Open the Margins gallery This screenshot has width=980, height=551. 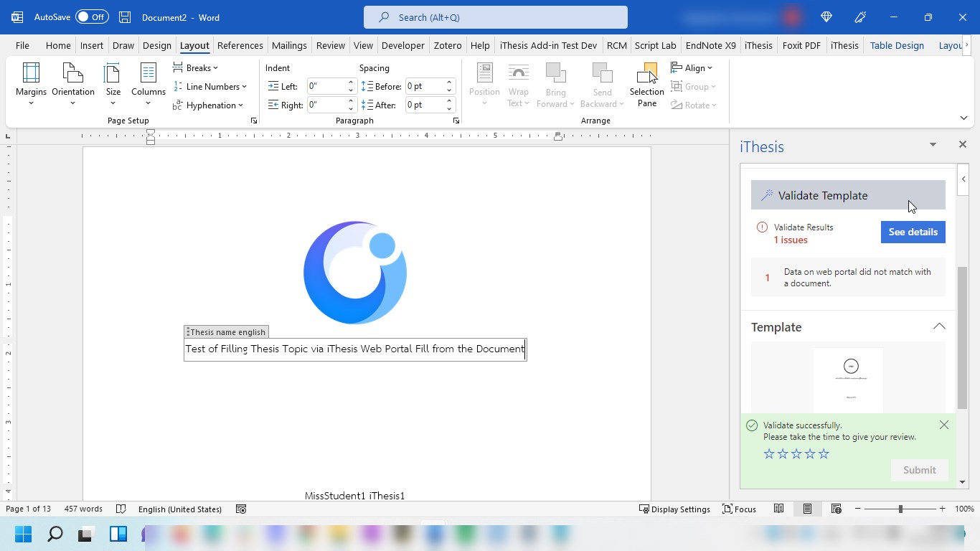[31, 85]
